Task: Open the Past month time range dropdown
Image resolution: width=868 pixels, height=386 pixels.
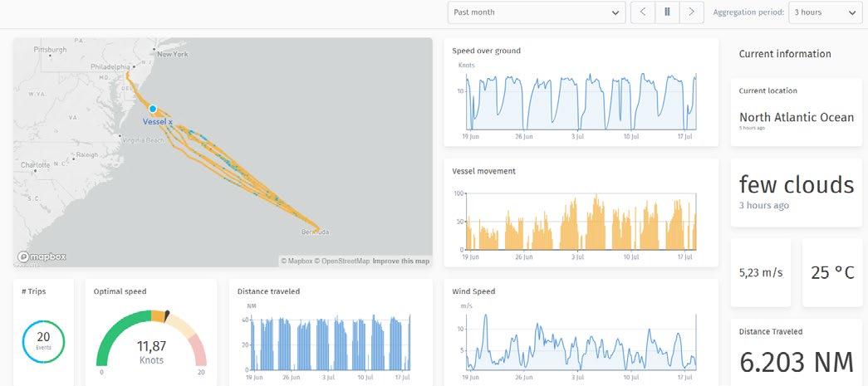Action: (x=537, y=12)
